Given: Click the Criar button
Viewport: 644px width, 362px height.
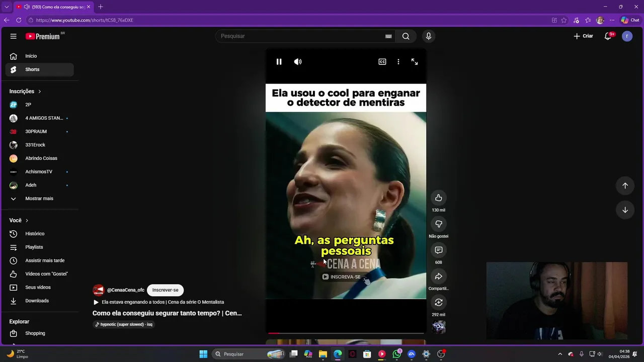Looking at the screenshot, I should [584, 36].
